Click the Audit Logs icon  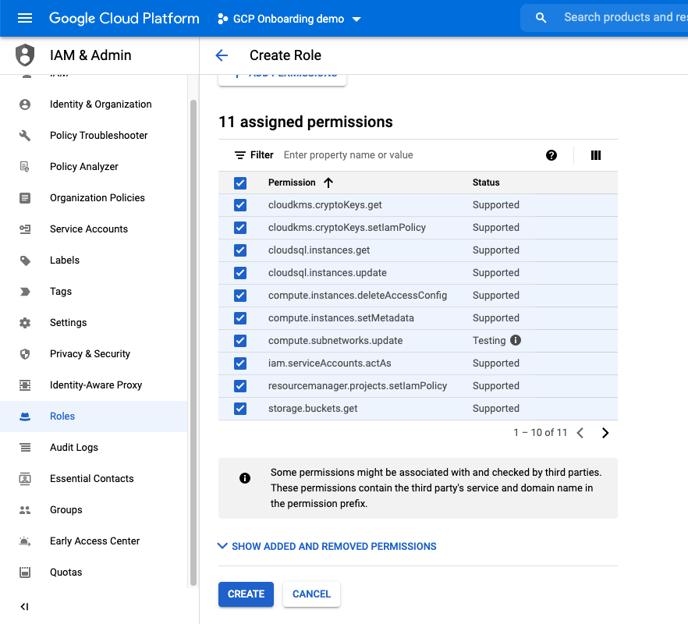pos(25,447)
